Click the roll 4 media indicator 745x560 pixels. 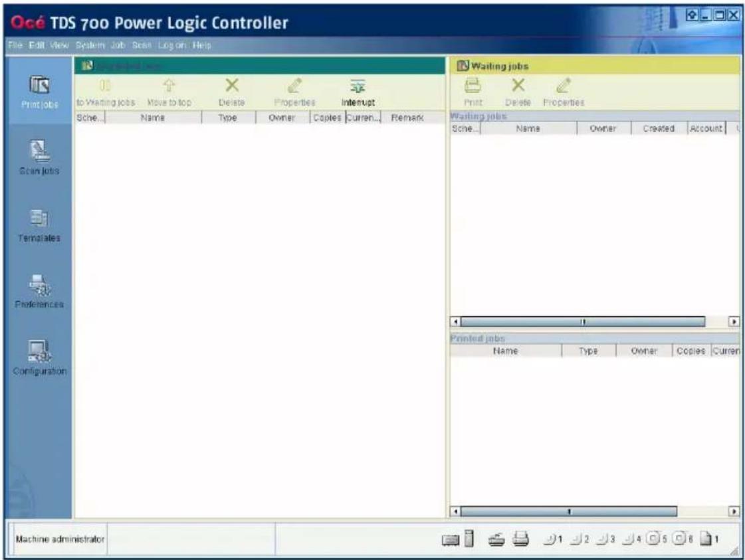(x=632, y=539)
